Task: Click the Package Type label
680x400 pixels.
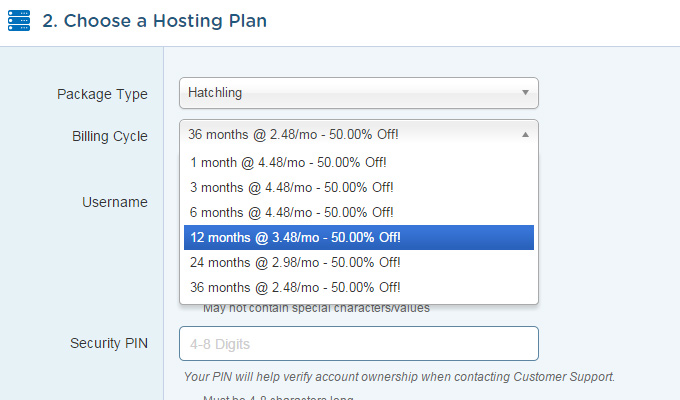Action: pos(102,94)
